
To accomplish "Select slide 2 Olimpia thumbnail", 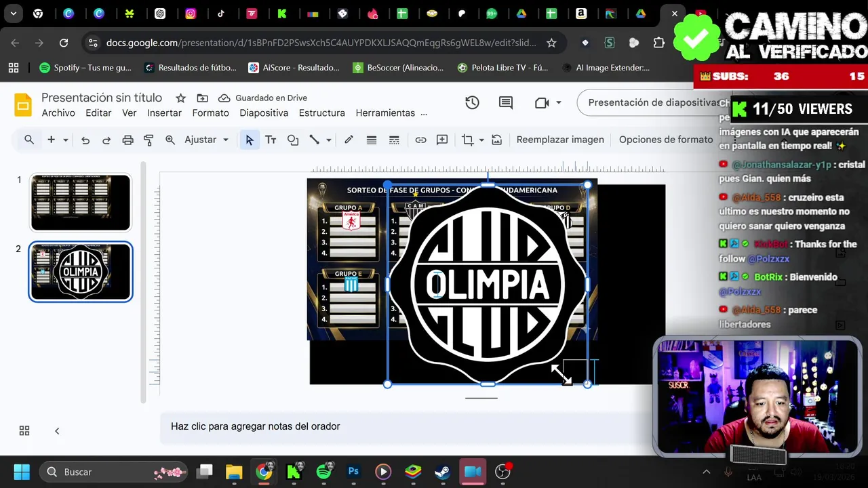I will [x=81, y=271].
